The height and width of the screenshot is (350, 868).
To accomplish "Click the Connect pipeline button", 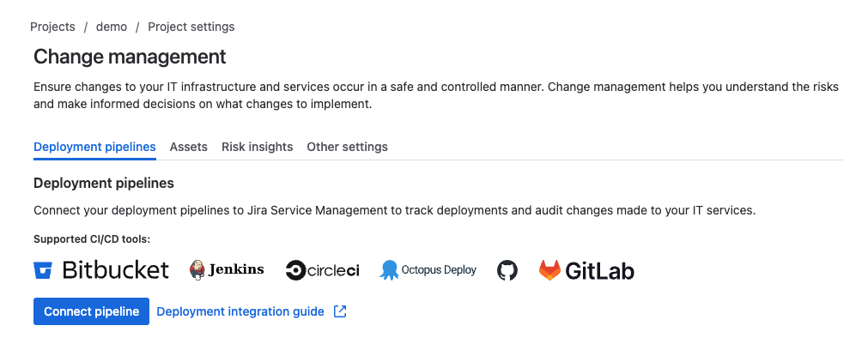I will pyautogui.click(x=91, y=311).
